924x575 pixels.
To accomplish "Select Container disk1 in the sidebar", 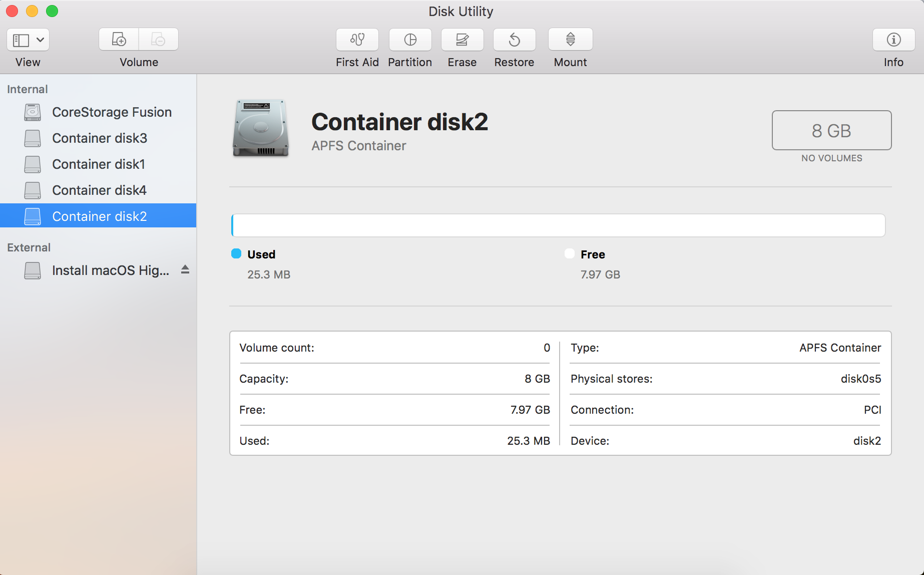I will [x=98, y=164].
